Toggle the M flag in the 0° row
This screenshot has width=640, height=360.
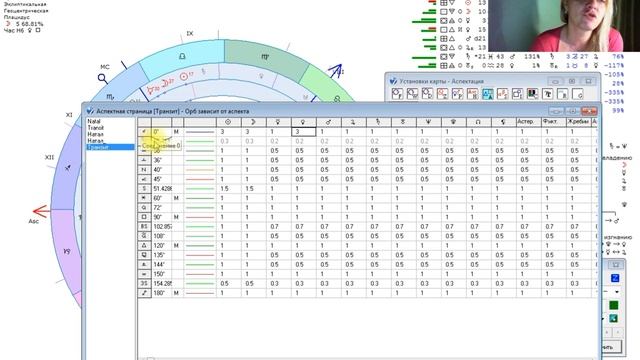tap(176, 132)
